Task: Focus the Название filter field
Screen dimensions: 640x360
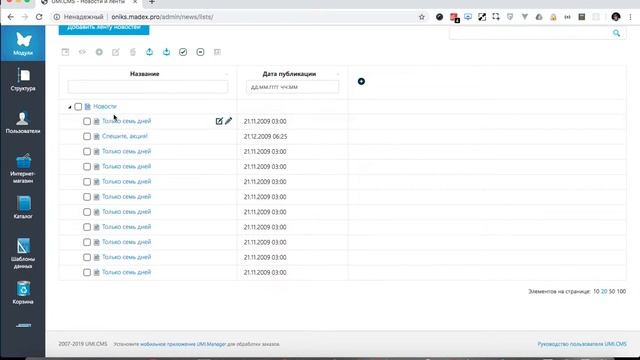Action: 148,87
